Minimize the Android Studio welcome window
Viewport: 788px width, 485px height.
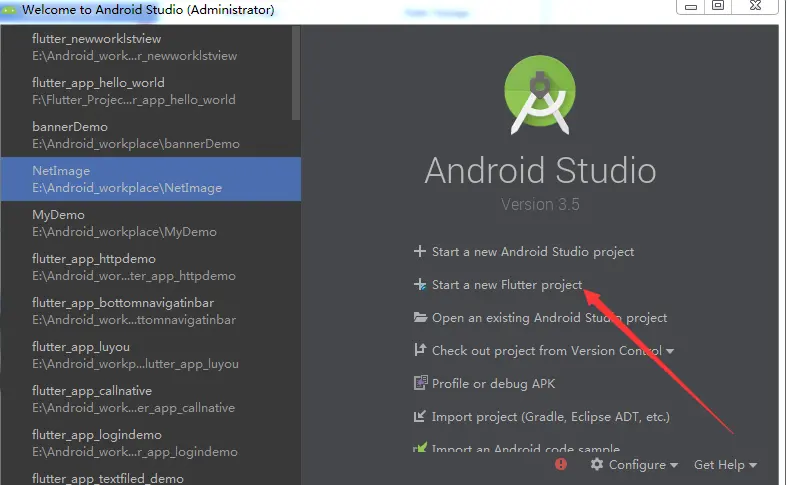tap(691, 7)
